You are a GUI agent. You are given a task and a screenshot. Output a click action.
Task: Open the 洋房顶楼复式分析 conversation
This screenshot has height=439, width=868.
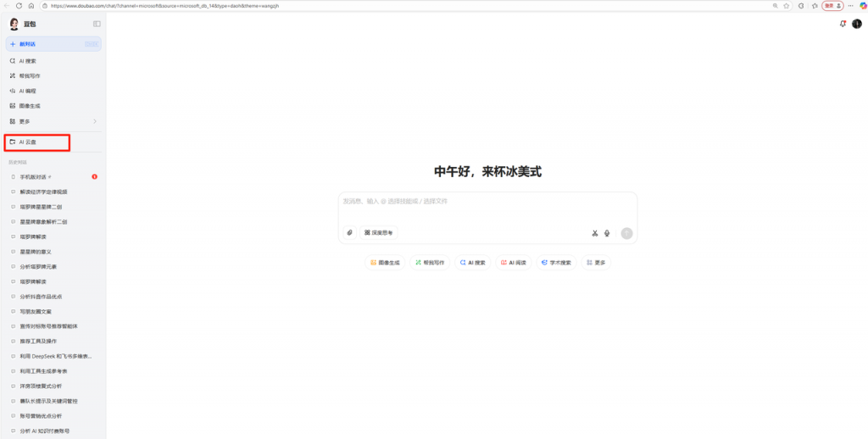point(53,386)
